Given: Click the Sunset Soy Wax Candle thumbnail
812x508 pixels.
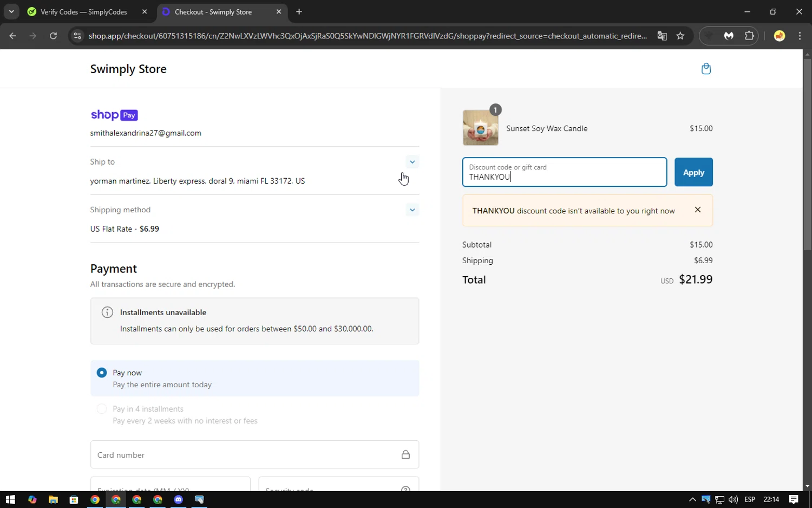Looking at the screenshot, I should tap(480, 128).
